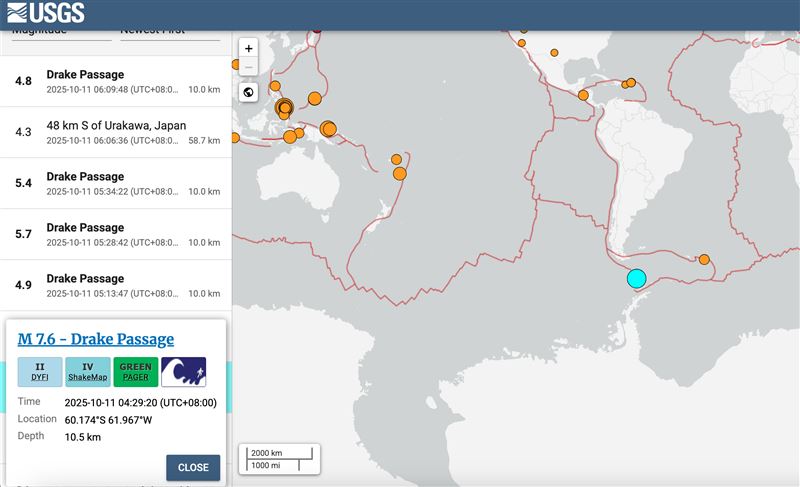800x487 pixels.
Task: Pick the 5.7 Drake Passage list entry
Action: (116, 234)
